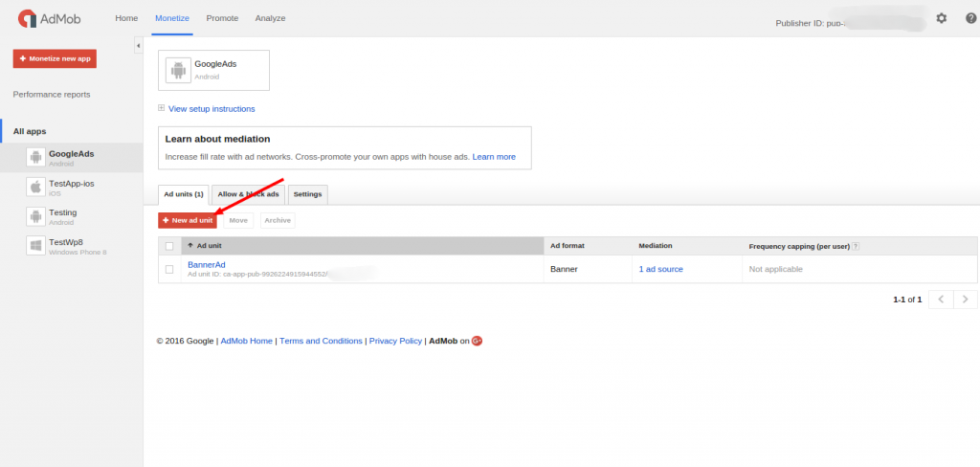Viewport: 980px width, 467px height.
Task: Open the Analyze menu
Action: click(270, 18)
